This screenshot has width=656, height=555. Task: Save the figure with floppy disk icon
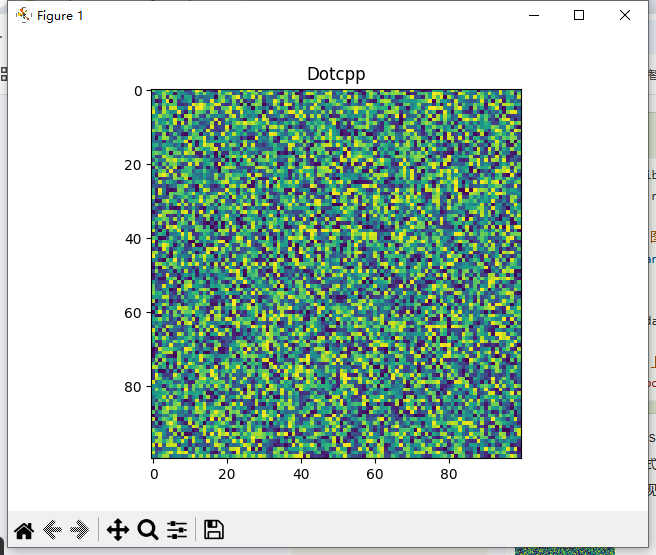pyautogui.click(x=214, y=529)
